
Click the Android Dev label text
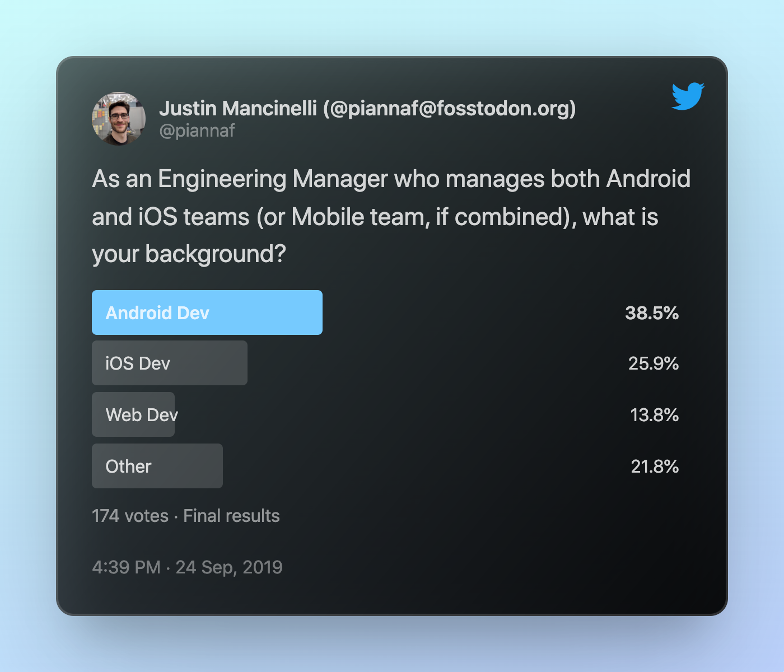[x=157, y=312]
